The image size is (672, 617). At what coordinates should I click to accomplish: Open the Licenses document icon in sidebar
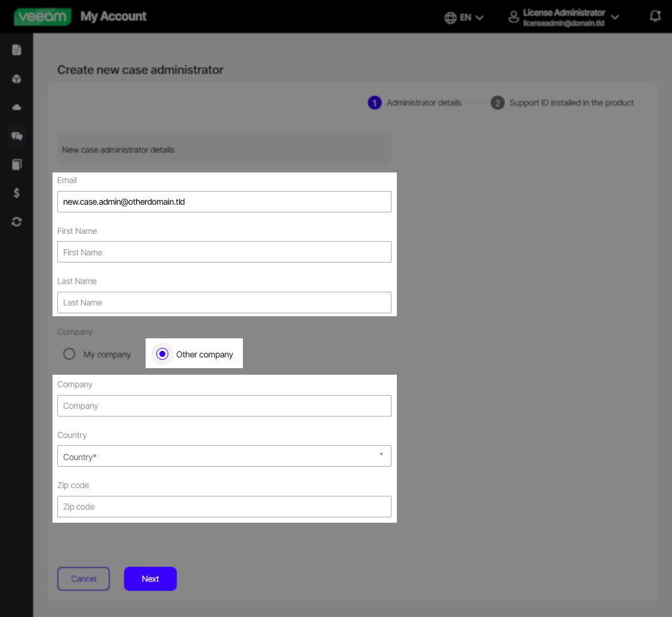click(x=16, y=50)
